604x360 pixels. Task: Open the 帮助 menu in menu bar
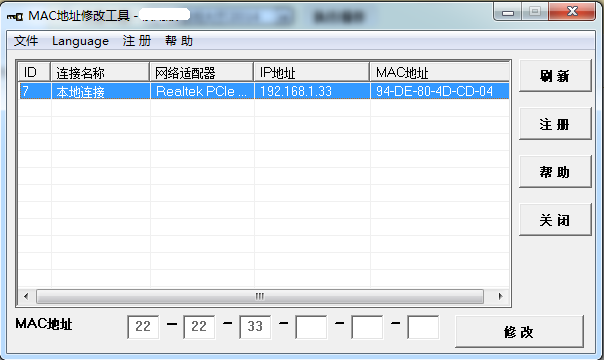pos(179,41)
